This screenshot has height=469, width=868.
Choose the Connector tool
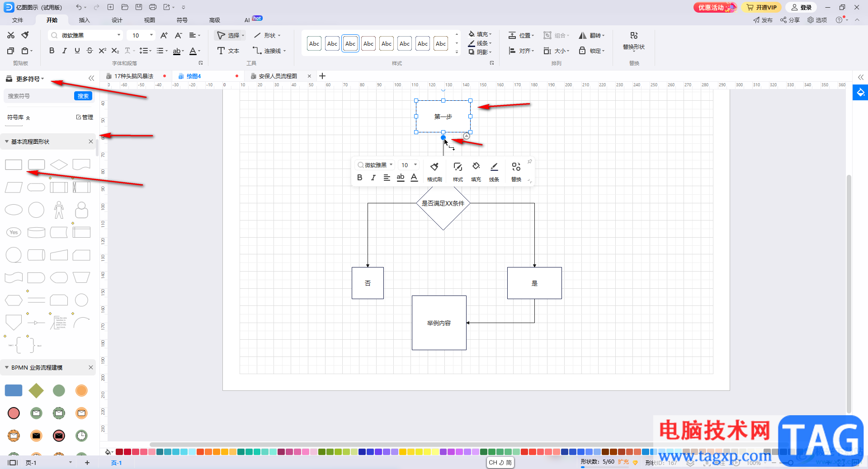[269, 51]
